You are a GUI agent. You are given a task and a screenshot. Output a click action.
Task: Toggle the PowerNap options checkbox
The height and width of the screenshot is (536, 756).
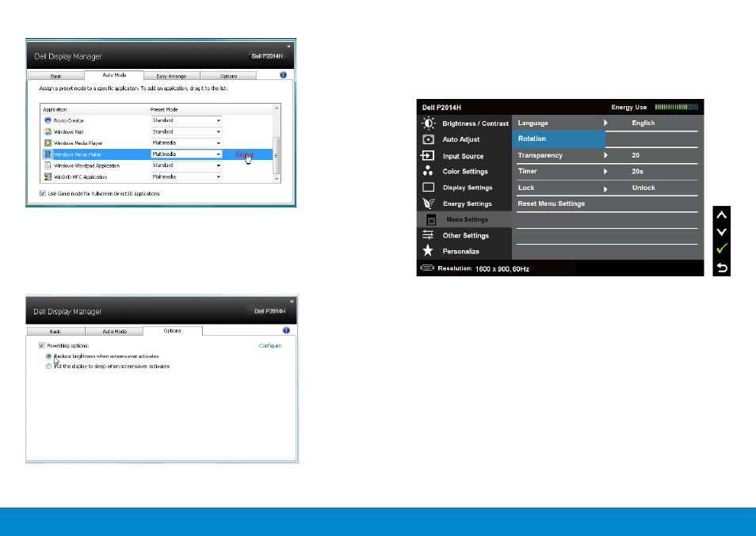tap(42, 345)
